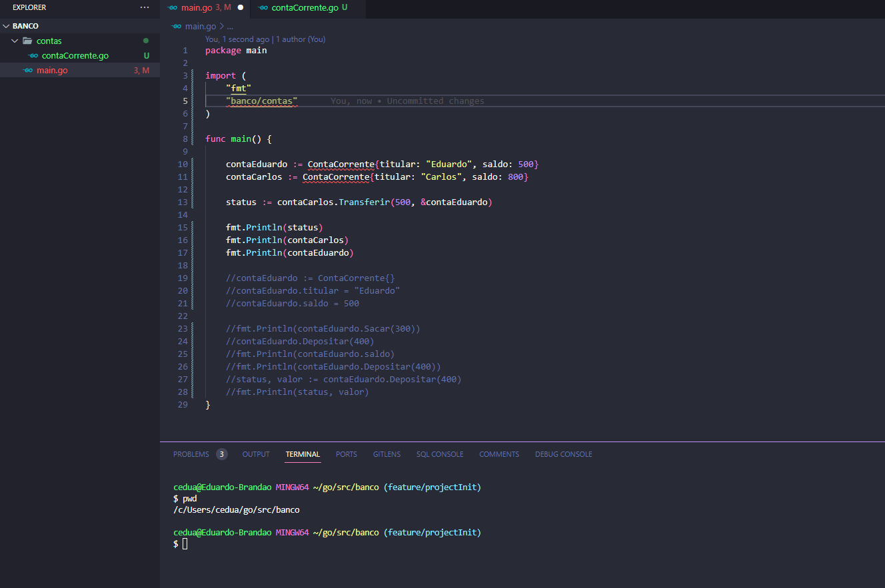The image size is (885, 588).
Task: Click fmt.Println(status) line
Action: 275,228
